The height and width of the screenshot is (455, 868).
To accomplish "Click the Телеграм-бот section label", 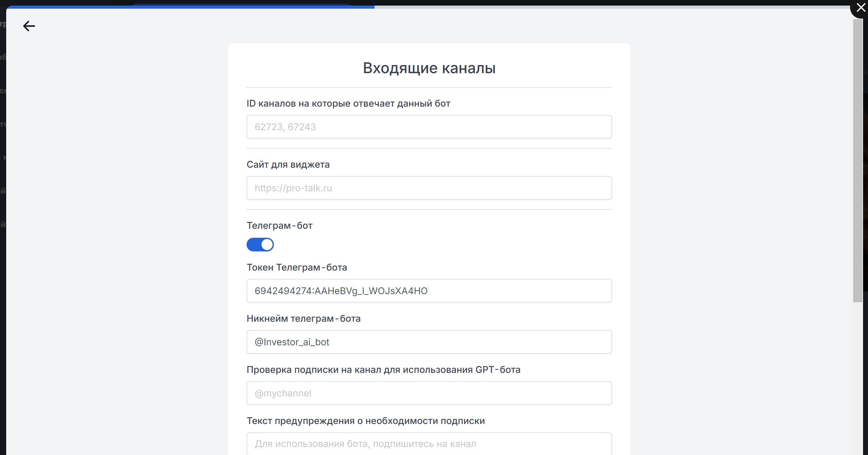I will (279, 225).
